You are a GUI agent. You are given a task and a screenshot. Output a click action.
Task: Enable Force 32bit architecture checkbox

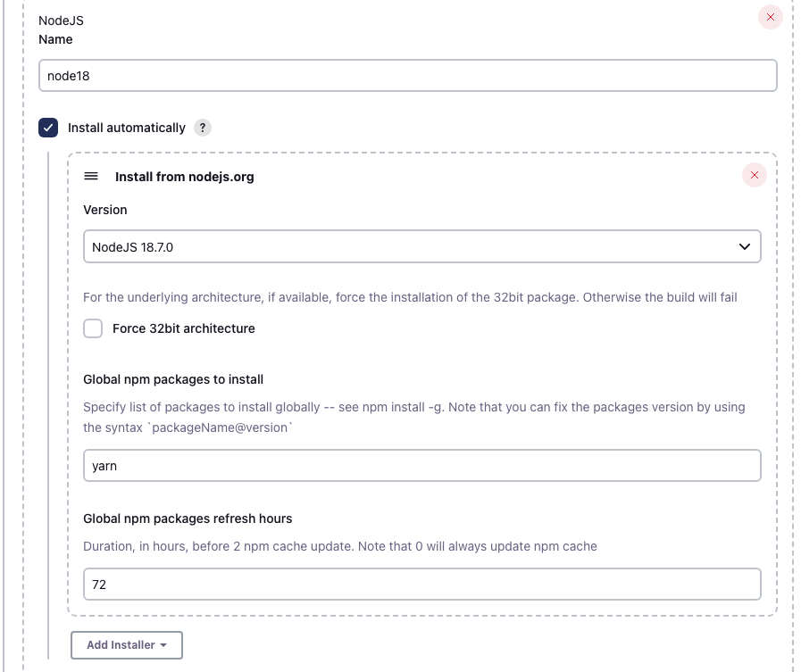tap(93, 328)
